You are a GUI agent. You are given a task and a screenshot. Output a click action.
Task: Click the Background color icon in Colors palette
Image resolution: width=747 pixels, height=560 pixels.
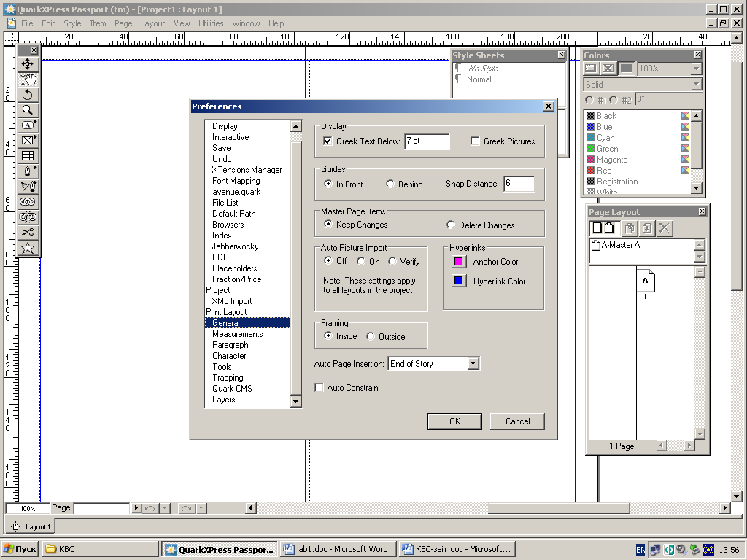[x=626, y=69]
